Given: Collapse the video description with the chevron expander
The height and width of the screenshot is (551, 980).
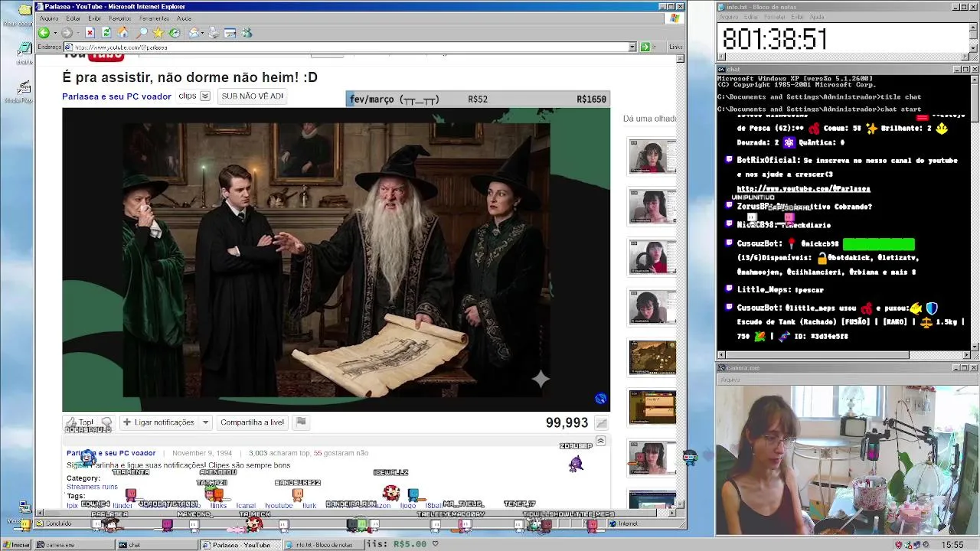Looking at the screenshot, I should click(600, 441).
